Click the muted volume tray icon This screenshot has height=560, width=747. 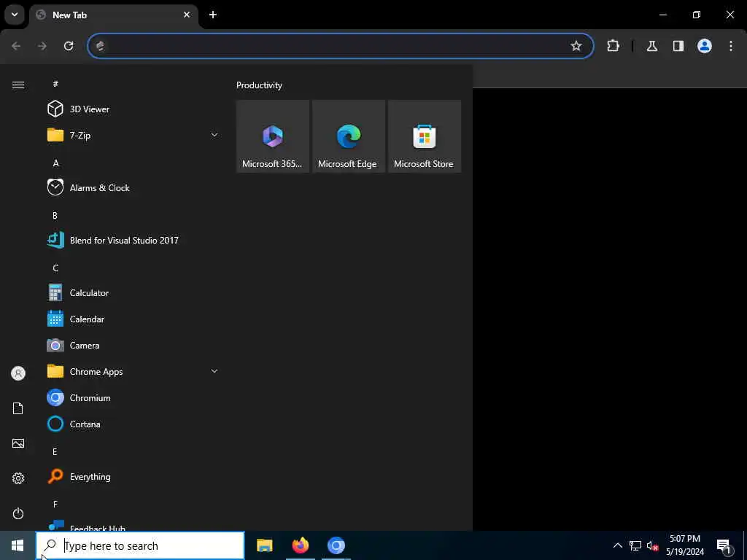[x=652, y=545]
